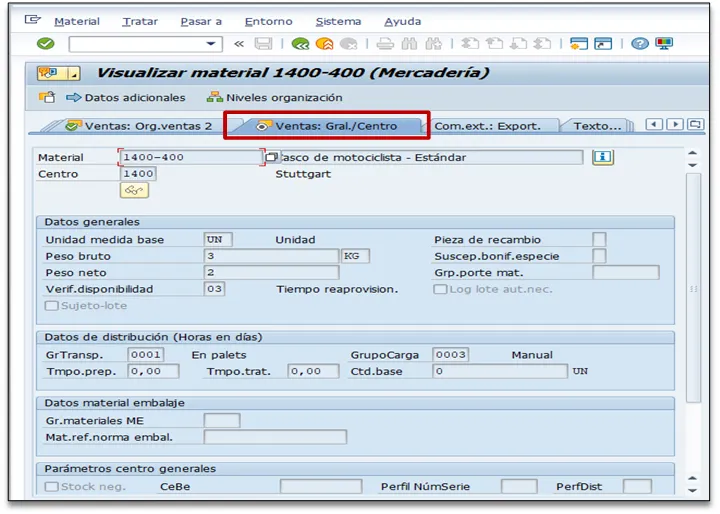Go to Last Page icon
This screenshot has height=514, width=720.
542,44
